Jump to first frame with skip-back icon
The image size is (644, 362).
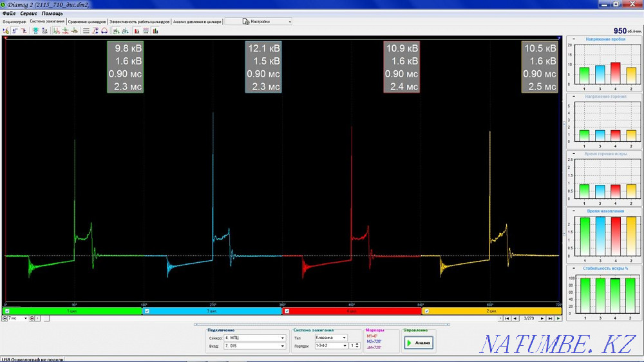click(507, 318)
